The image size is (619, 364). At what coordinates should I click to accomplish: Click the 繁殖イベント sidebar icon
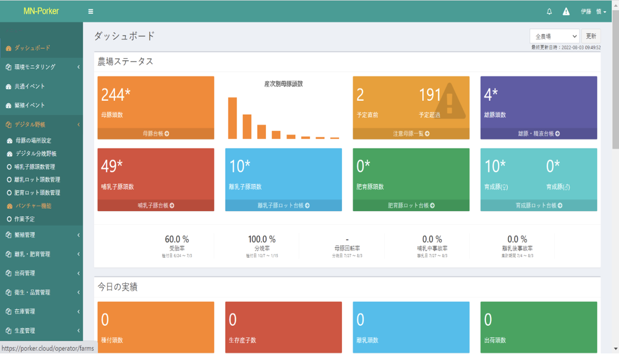[9, 105]
